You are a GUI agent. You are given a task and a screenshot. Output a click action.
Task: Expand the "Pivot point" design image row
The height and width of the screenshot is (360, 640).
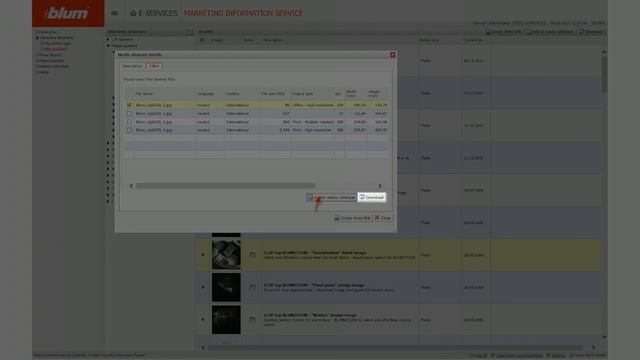click(x=203, y=287)
